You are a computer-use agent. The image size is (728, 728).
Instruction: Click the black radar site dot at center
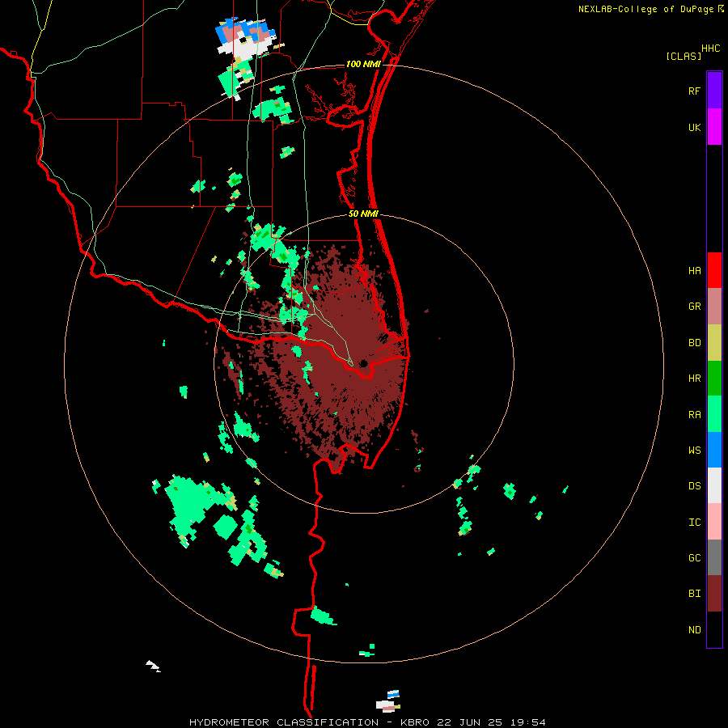(363, 363)
